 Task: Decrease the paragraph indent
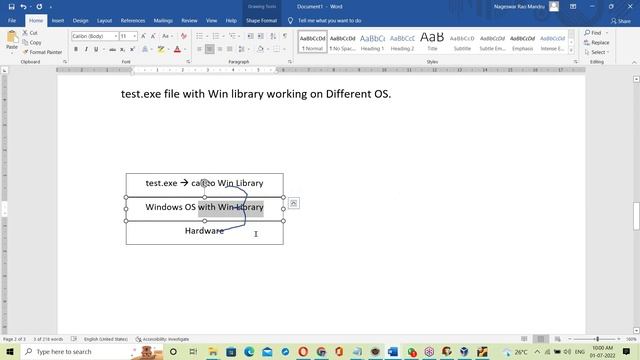250,36
